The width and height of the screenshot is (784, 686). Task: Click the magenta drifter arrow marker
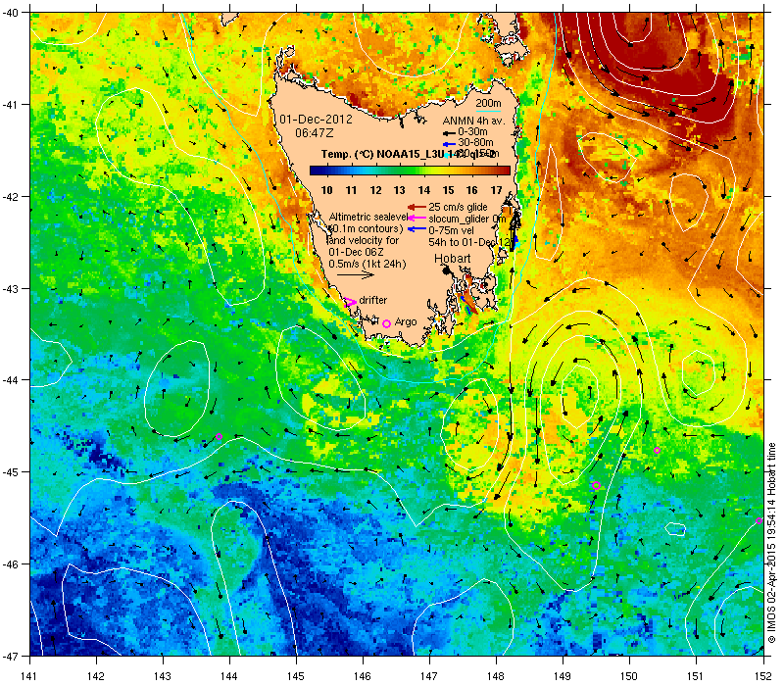[x=351, y=302]
